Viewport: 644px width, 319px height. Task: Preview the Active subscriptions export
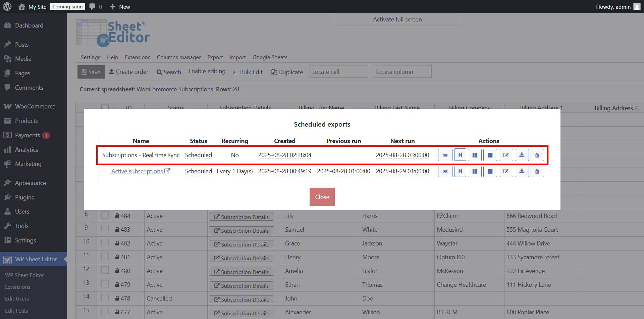(445, 171)
